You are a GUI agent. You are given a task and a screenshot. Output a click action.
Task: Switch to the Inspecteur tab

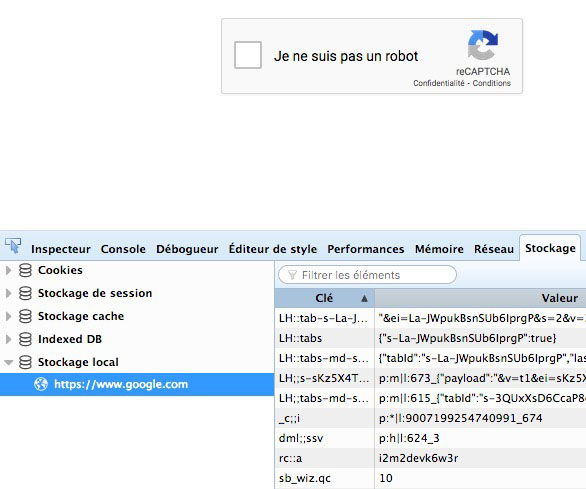click(x=61, y=249)
